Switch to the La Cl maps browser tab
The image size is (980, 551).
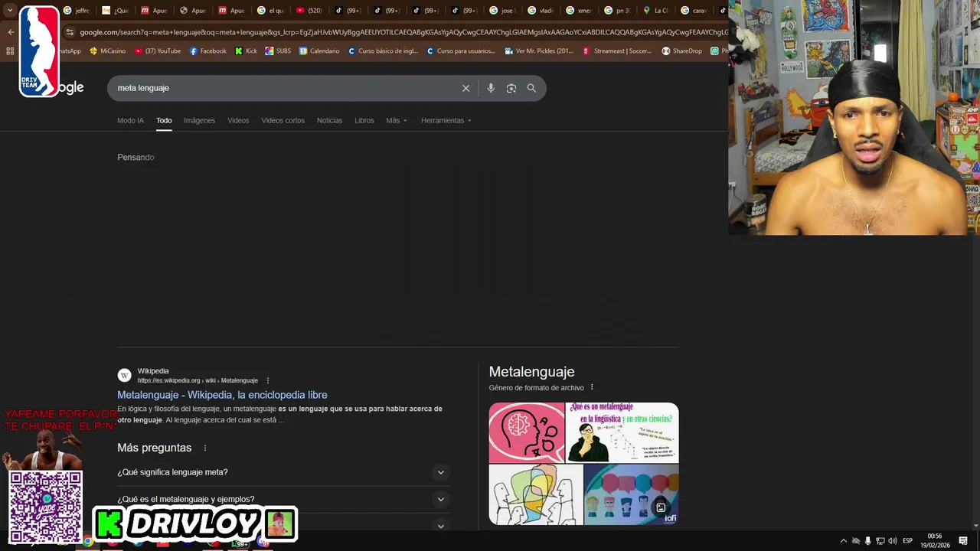657,11
